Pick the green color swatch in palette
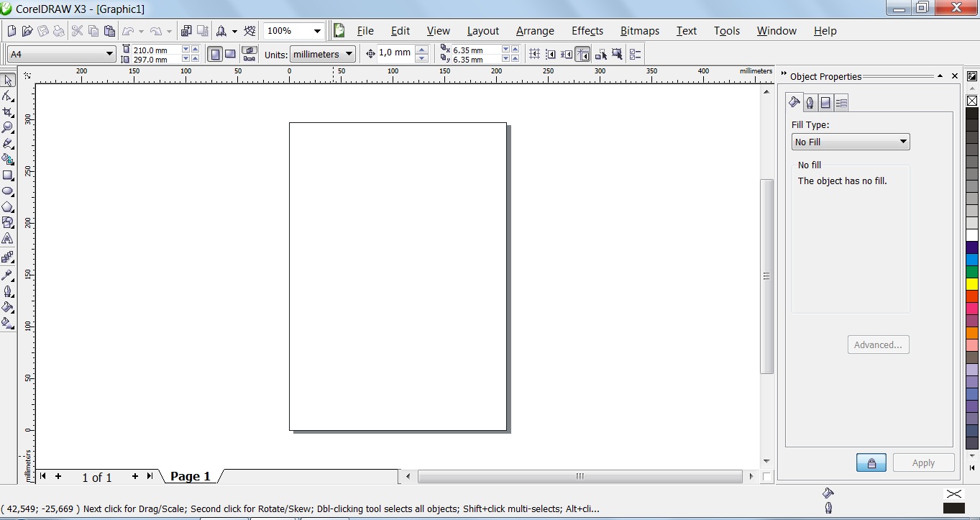 (972, 272)
